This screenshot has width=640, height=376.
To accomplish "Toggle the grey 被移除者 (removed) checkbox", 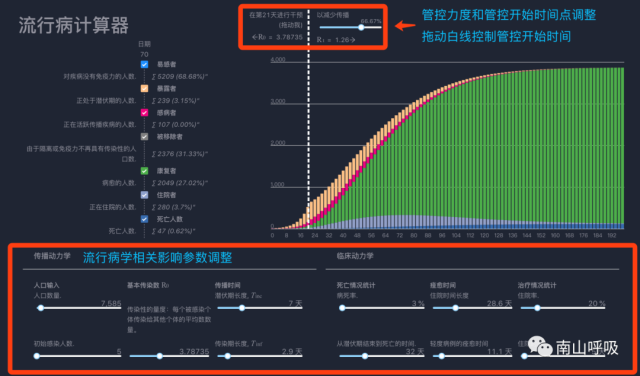I will tap(144, 137).
